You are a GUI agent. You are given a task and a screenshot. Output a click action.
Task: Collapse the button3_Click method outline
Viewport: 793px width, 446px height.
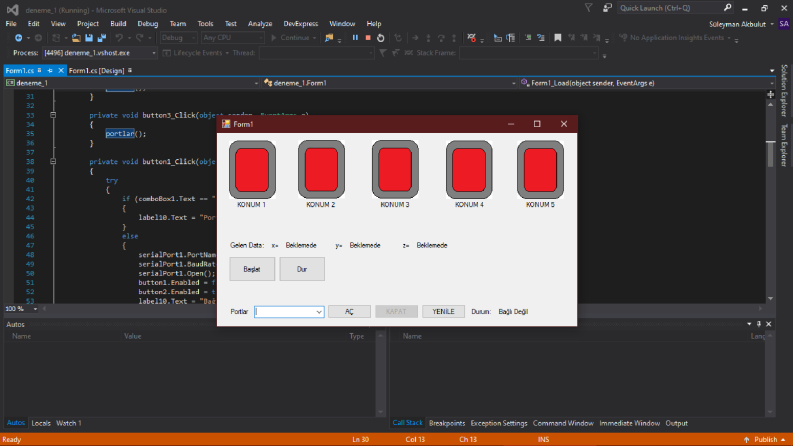click(x=53, y=115)
